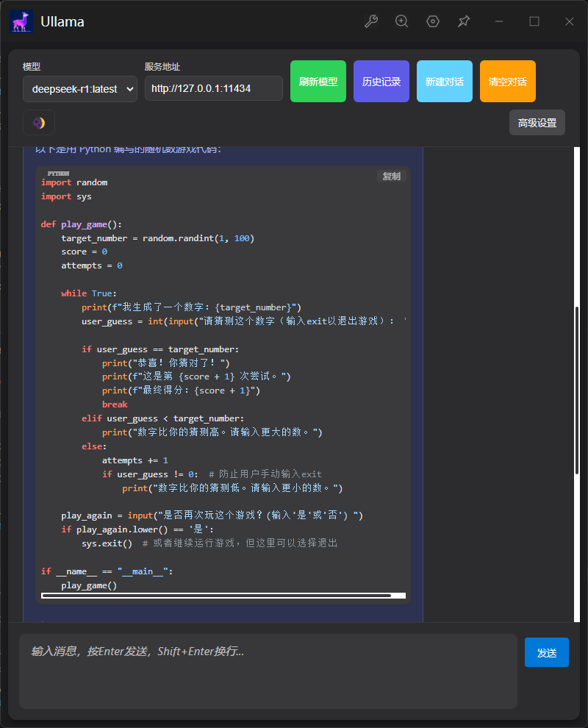Click the chat vertical scrollbar thumb
588x728 pixels.
point(577,390)
